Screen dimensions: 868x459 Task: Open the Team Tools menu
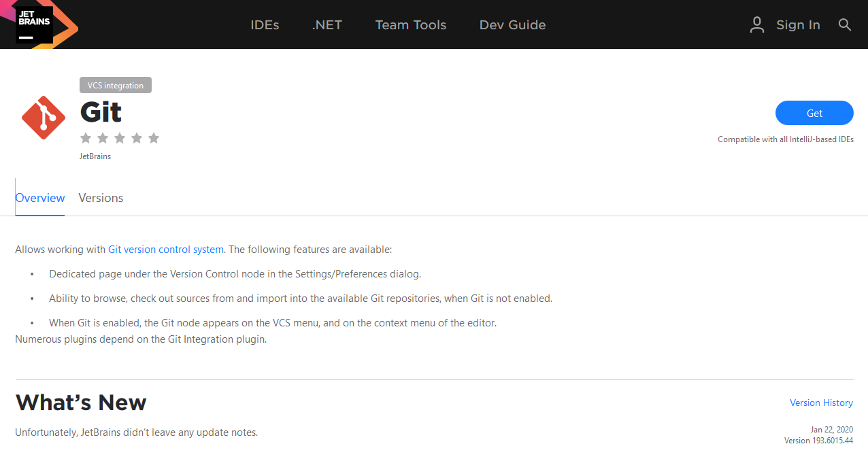[x=411, y=25]
